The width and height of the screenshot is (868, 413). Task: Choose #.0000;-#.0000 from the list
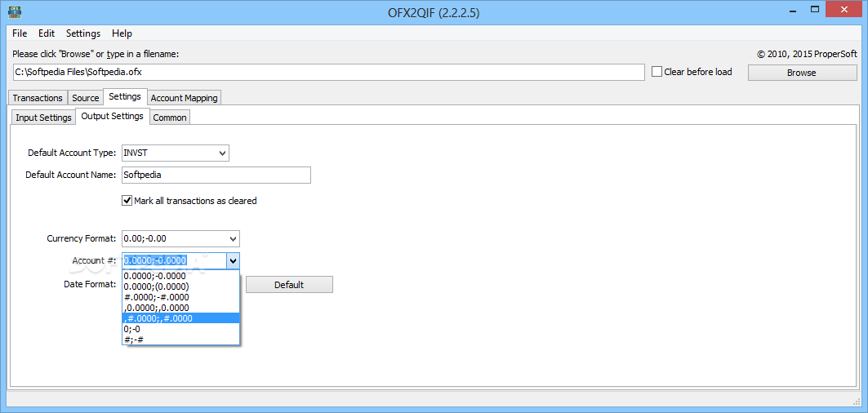pyautogui.click(x=180, y=297)
